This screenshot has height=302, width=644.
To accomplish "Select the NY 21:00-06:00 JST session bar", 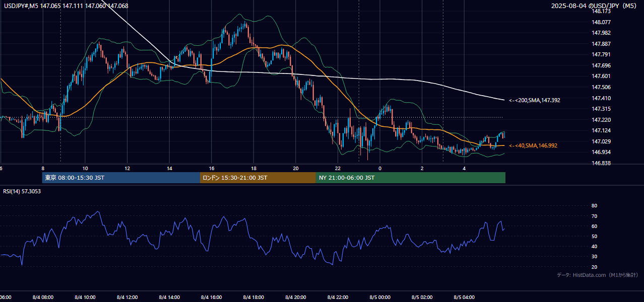I will point(411,178).
